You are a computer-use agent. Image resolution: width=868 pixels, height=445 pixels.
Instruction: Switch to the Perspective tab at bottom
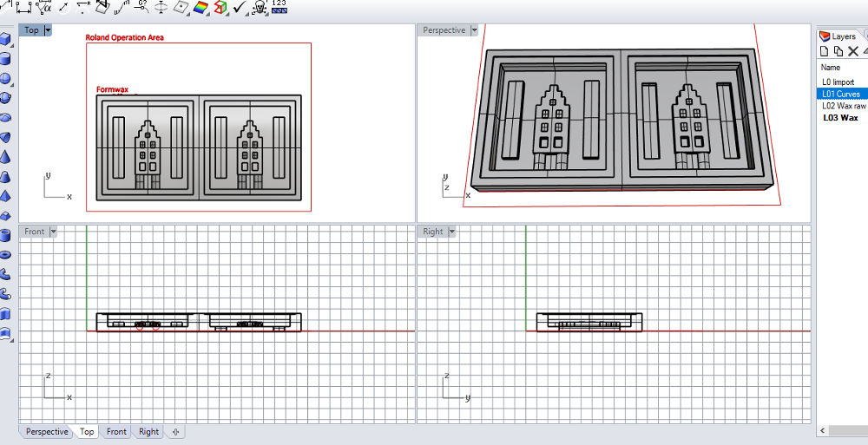pos(47,432)
